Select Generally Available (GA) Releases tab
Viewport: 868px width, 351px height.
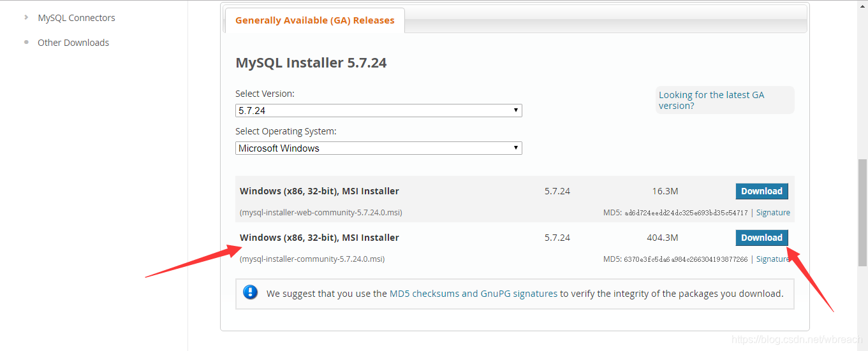tap(314, 20)
